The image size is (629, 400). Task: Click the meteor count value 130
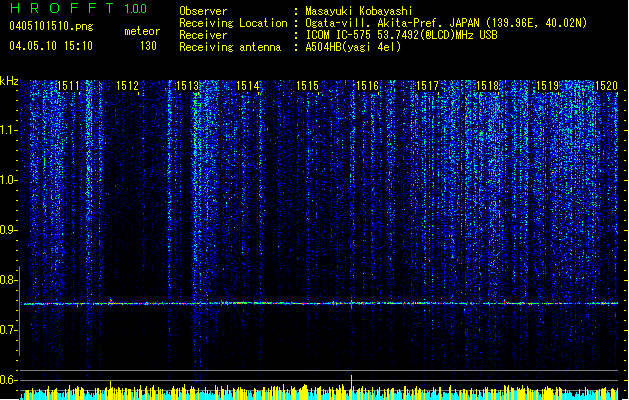tap(148, 46)
